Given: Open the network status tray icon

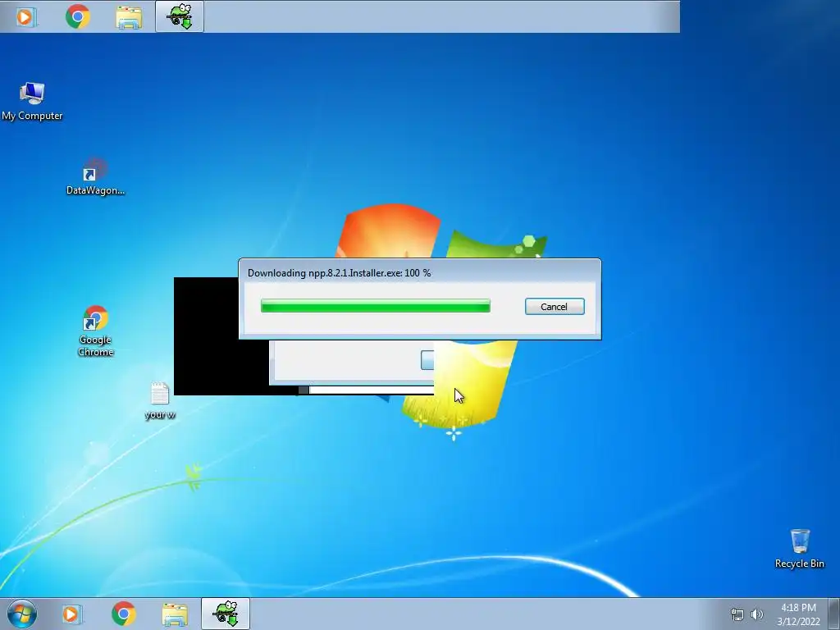Looking at the screenshot, I should [x=737, y=614].
